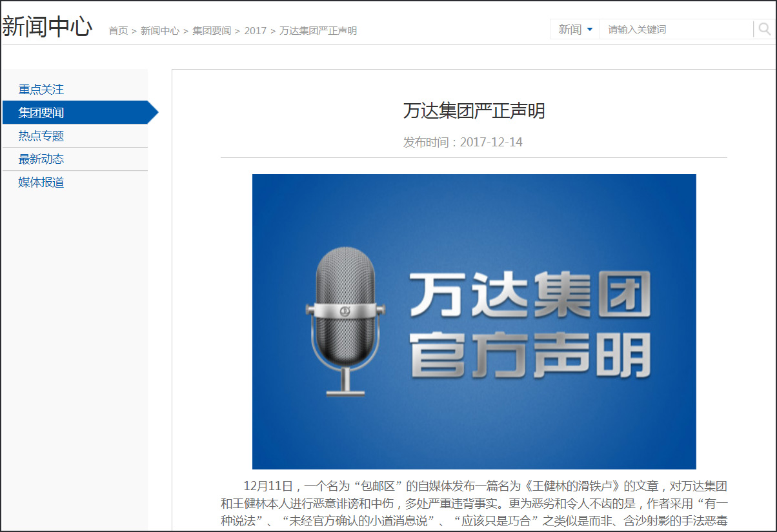This screenshot has width=777, height=532.
Task: Open 新闻中心 breadcrumb link
Action: coord(160,30)
